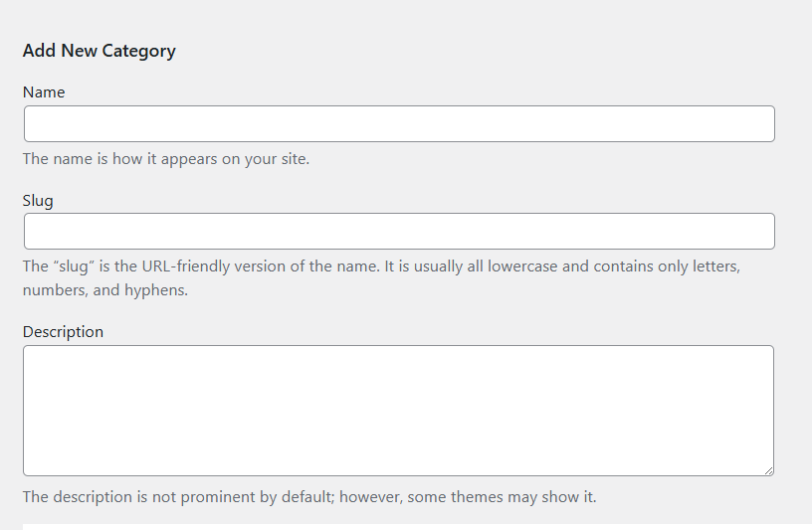Click the "Slug" field label
This screenshot has height=530, width=812.
tap(38, 200)
